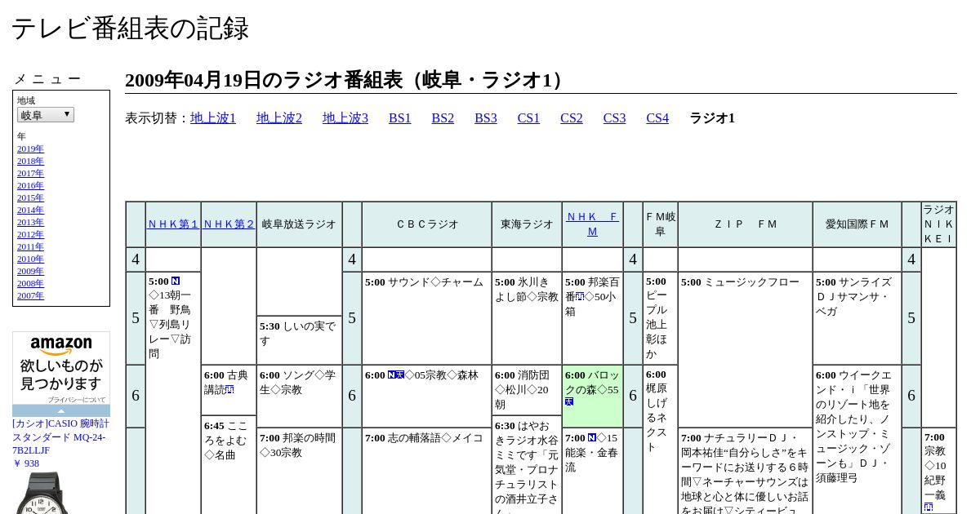This screenshot has width=980, height=514.
Task: Select the 5:30 しいの実です program
Action: (x=299, y=340)
